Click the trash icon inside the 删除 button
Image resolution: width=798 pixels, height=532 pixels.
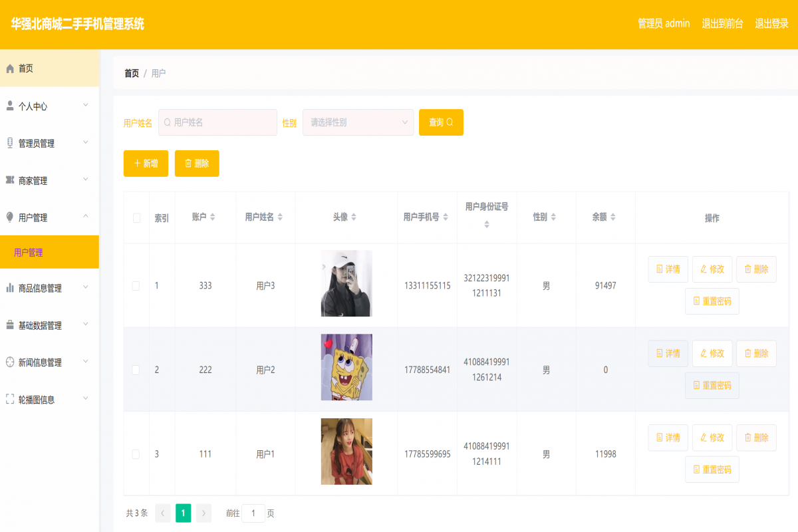[188, 163]
